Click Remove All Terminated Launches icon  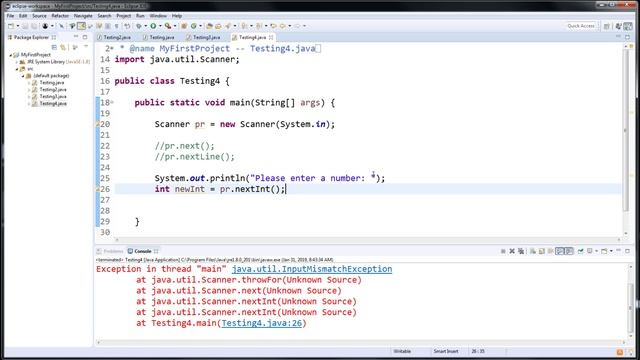521,251
